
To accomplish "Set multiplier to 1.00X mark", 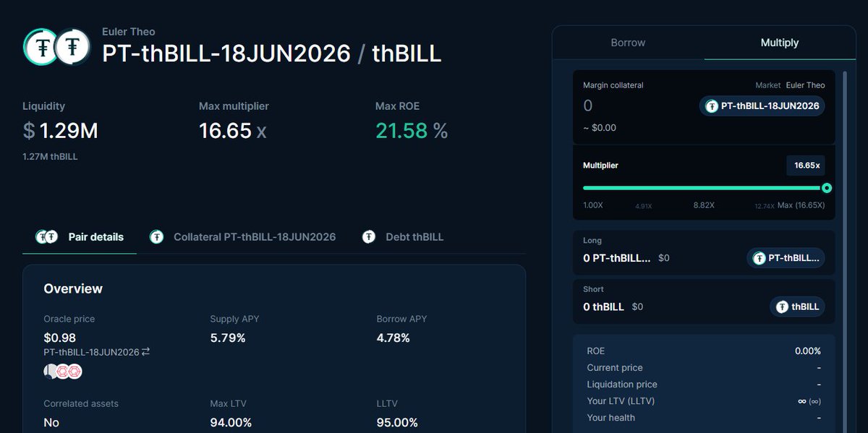I will pyautogui.click(x=593, y=205).
